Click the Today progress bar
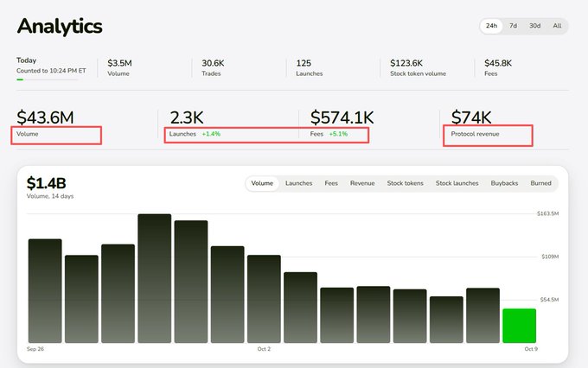 click(48, 79)
